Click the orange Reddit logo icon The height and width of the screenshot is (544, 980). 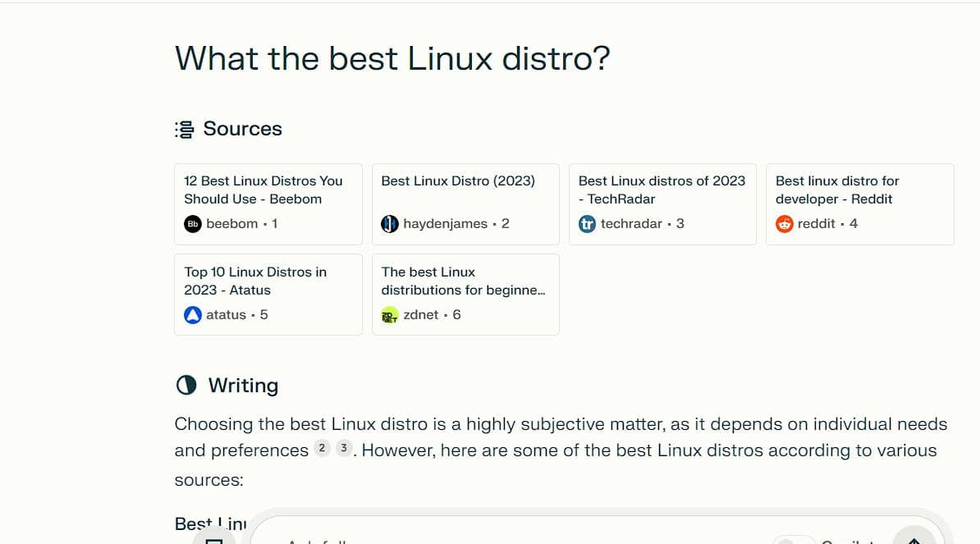click(x=785, y=224)
